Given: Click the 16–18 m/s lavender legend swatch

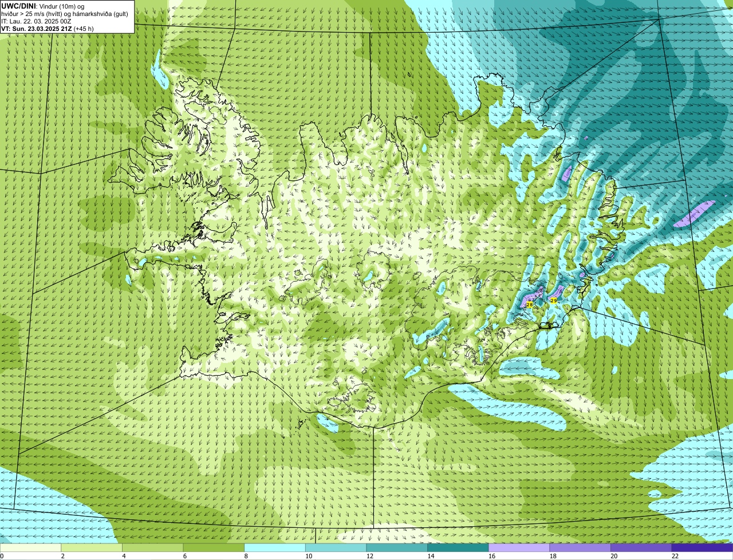Looking at the screenshot, I should coord(519,547).
